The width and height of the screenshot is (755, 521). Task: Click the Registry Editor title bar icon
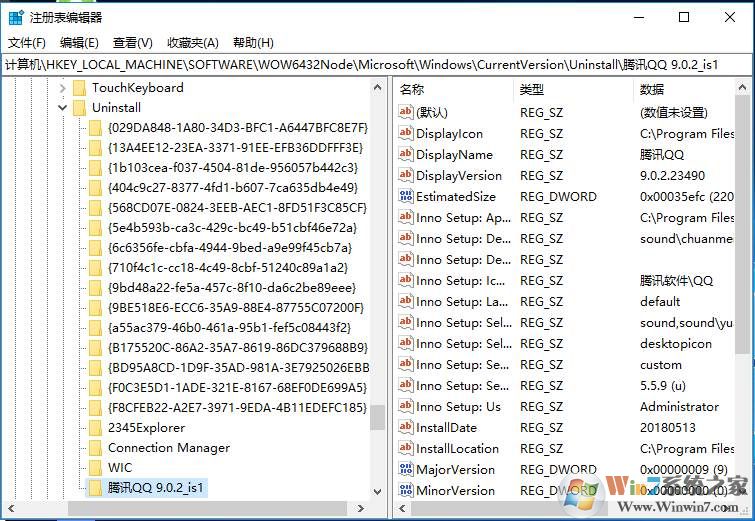(16, 17)
